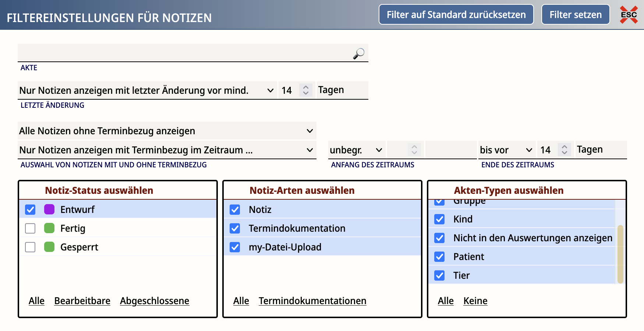Close dialog with the red ESC icon

(629, 15)
